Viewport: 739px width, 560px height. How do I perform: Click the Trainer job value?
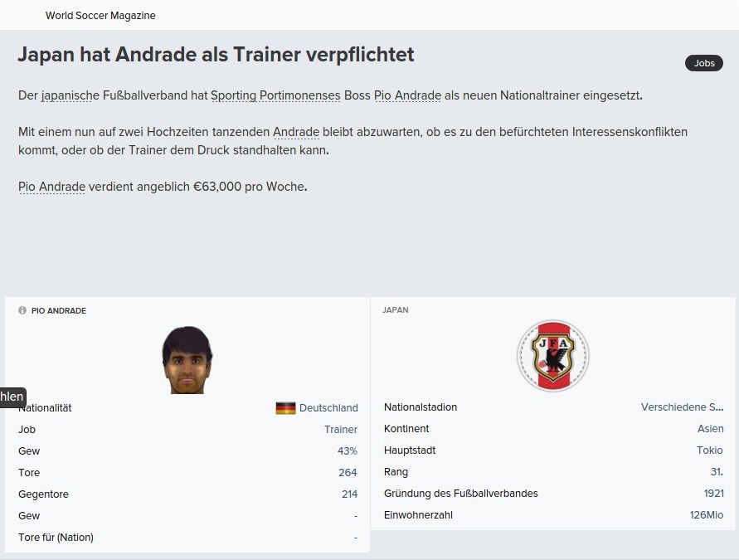[341, 430]
